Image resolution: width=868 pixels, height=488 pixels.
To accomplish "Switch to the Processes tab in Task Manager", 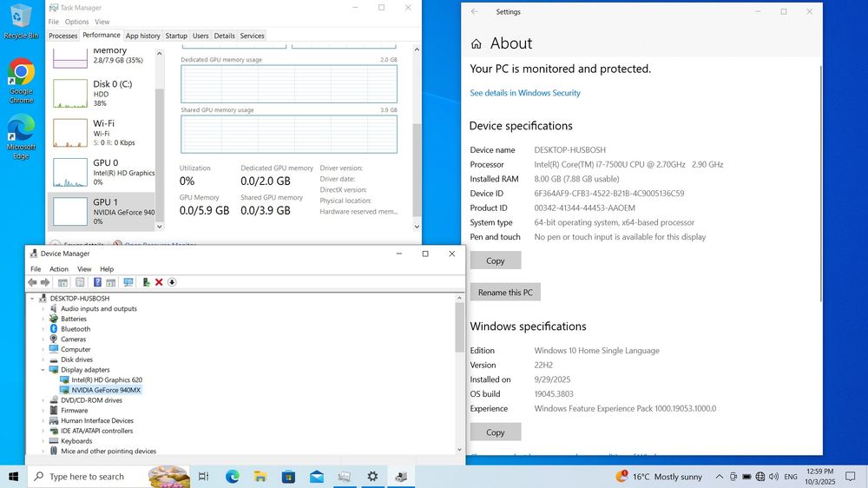I will click(x=63, y=36).
